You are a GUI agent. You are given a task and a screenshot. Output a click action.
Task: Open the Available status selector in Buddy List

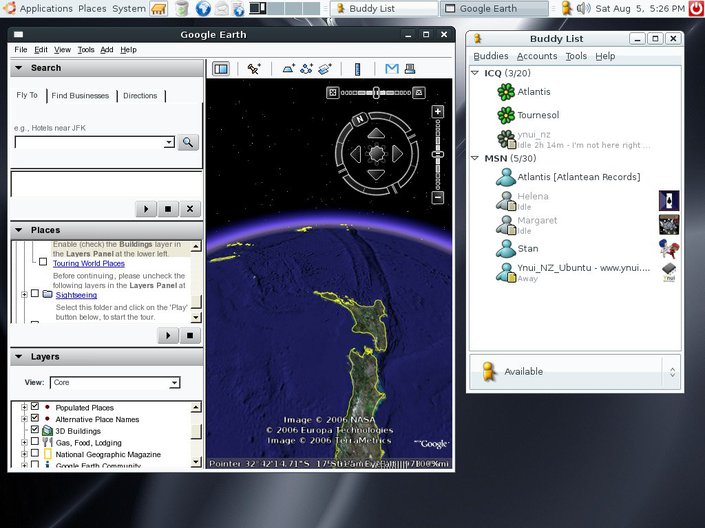click(575, 372)
